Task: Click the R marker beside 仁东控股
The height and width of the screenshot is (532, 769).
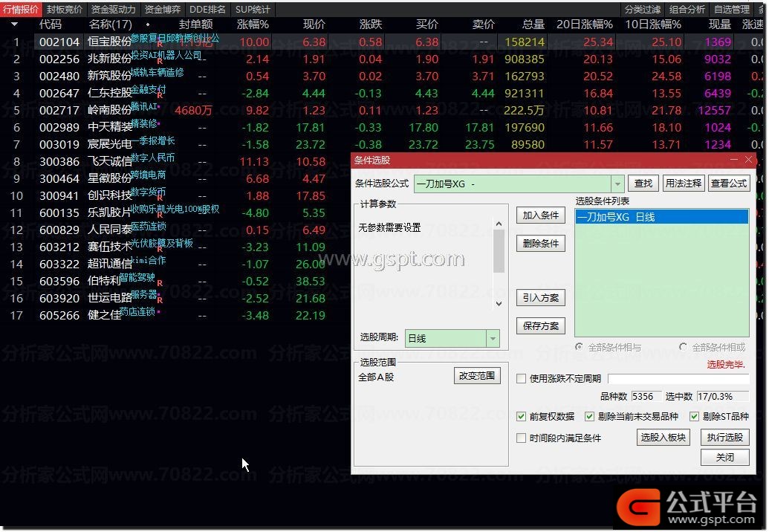Action: point(160,96)
